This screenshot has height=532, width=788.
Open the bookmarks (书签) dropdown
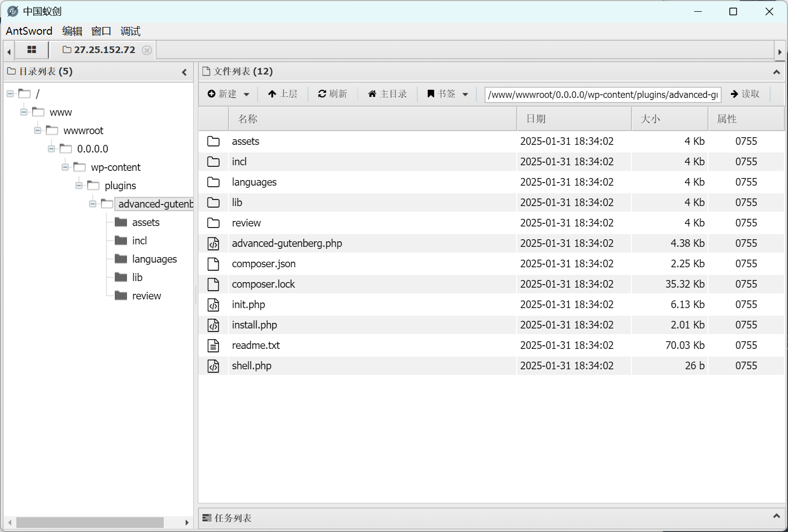[x=447, y=94]
